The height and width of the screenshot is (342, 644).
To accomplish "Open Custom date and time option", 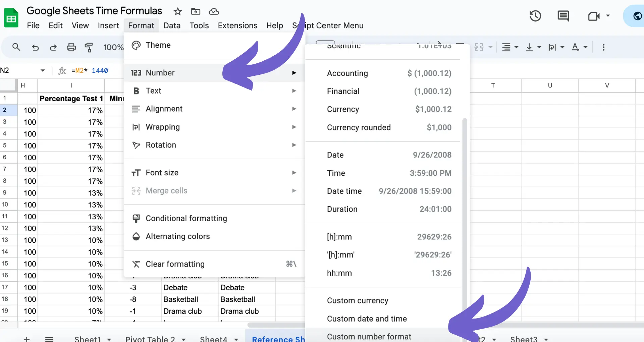I will tap(384, 319).
